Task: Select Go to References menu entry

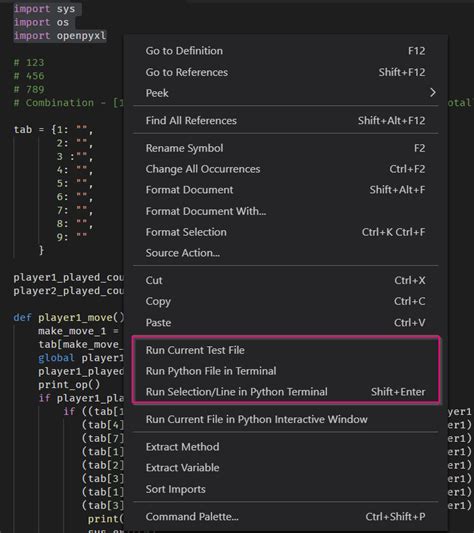Action: coord(285,72)
